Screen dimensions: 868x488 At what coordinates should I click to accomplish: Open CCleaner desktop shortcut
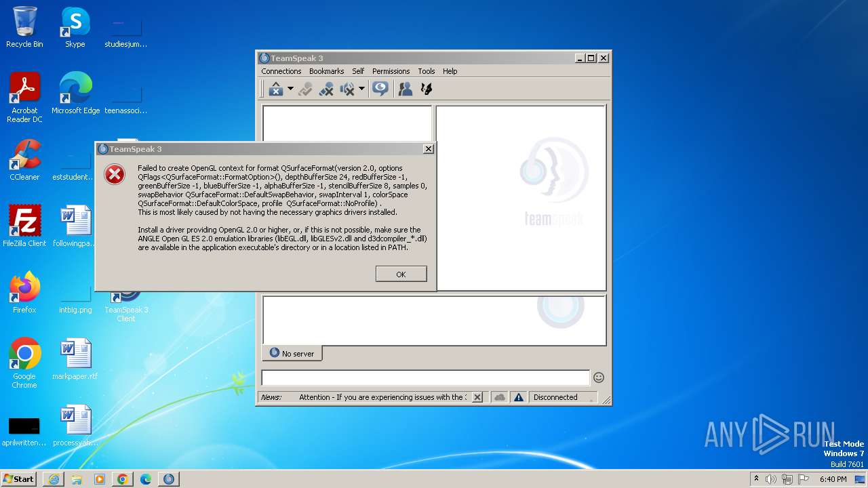click(x=24, y=160)
